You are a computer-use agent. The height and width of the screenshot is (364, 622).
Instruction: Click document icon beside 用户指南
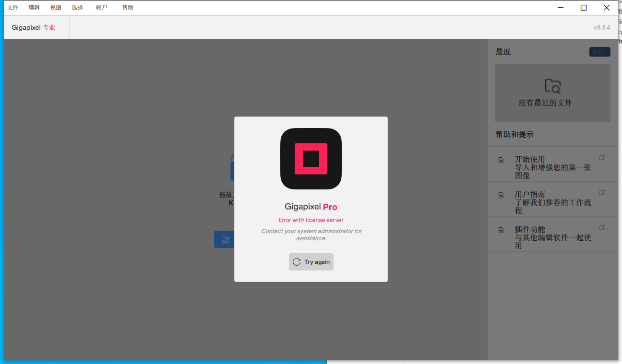tap(501, 195)
